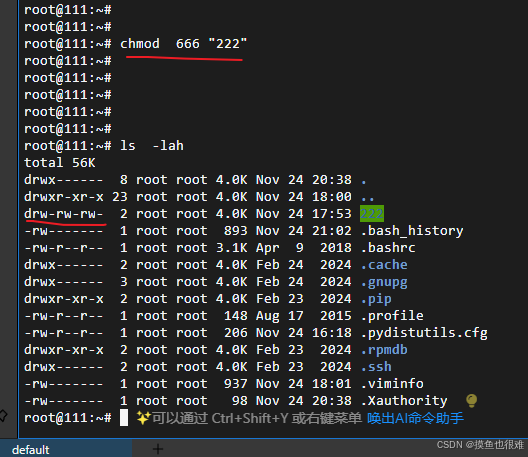
Task: Click the .Xauthority file name
Action: pyautogui.click(x=404, y=400)
